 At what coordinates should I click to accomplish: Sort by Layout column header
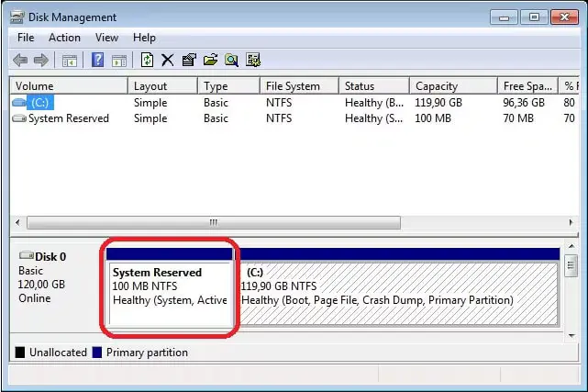(162, 86)
